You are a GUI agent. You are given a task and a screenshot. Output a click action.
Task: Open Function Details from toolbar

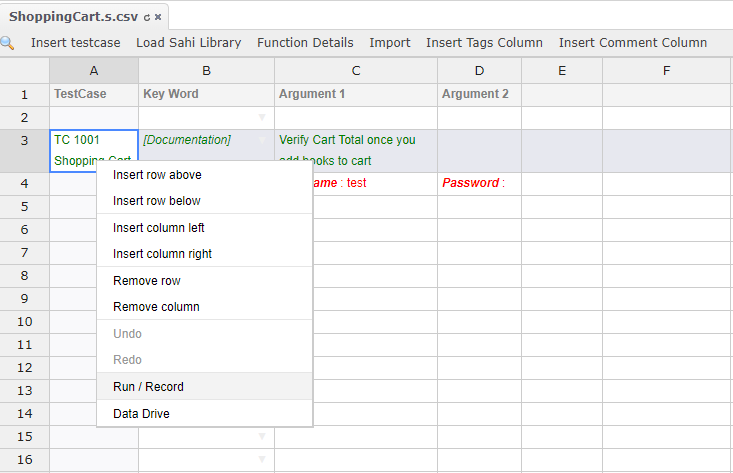point(305,43)
